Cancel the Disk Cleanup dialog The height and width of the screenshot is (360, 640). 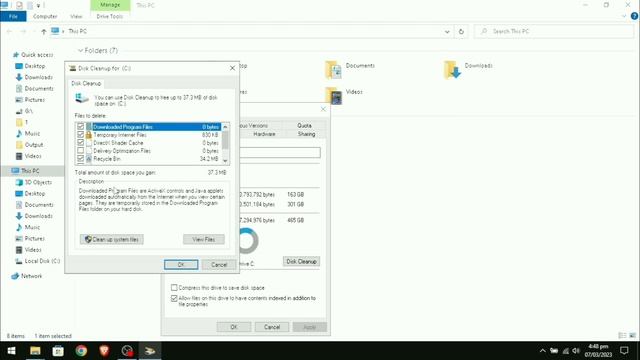click(219, 264)
